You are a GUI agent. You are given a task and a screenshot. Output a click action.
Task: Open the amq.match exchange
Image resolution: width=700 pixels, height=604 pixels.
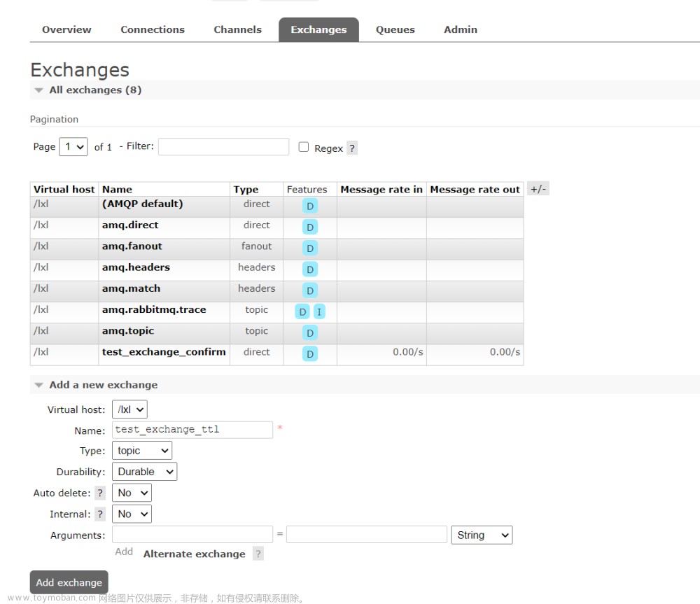pos(131,288)
